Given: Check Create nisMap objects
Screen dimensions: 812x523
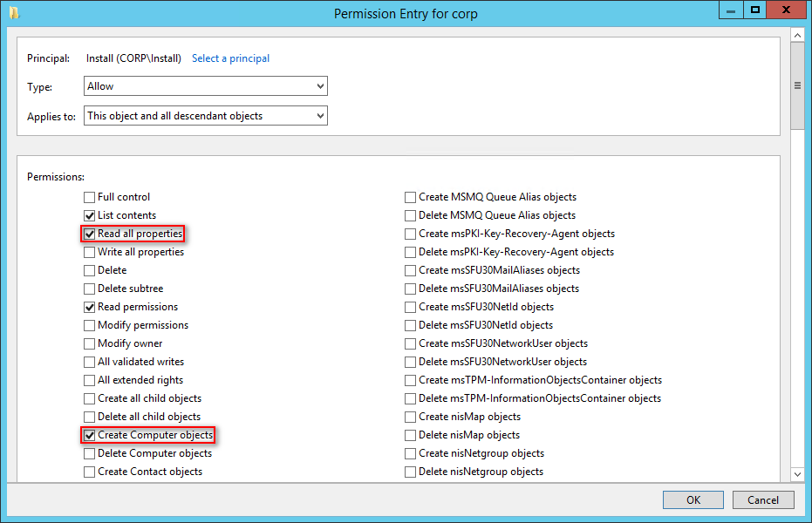Looking at the screenshot, I should pos(410,417).
